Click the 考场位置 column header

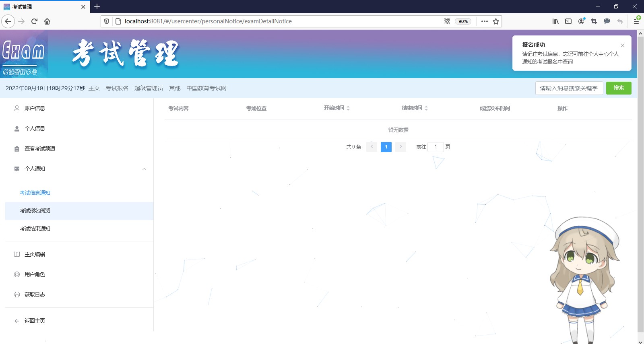pyautogui.click(x=256, y=108)
